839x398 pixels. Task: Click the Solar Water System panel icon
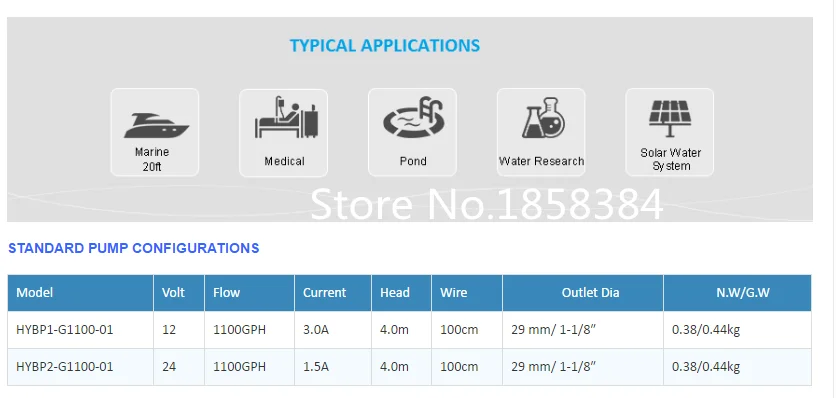click(670, 118)
